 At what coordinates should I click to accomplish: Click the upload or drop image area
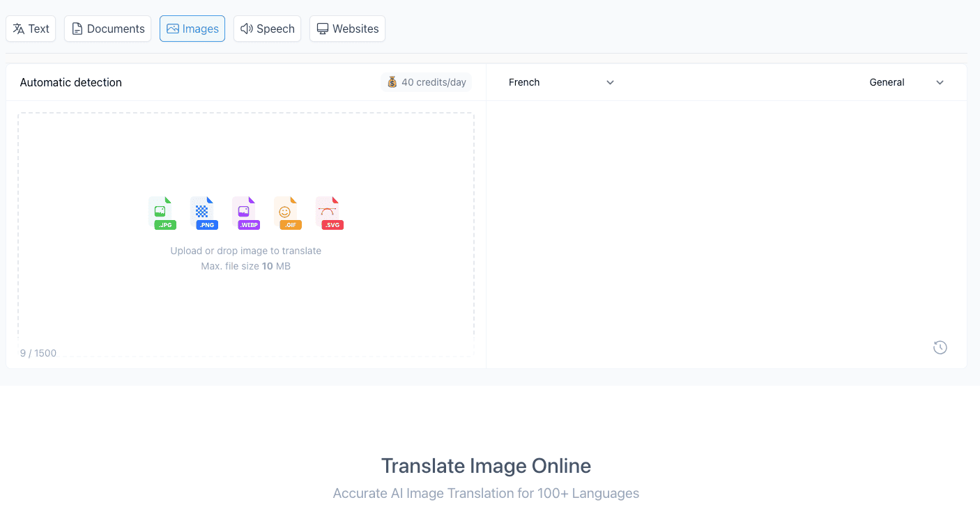coord(245,233)
